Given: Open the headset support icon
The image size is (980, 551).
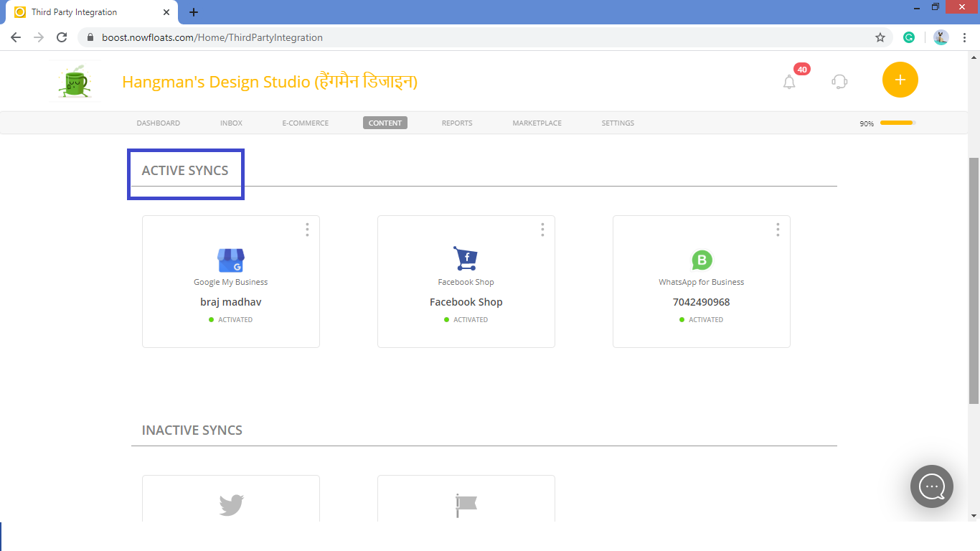Looking at the screenshot, I should point(839,81).
